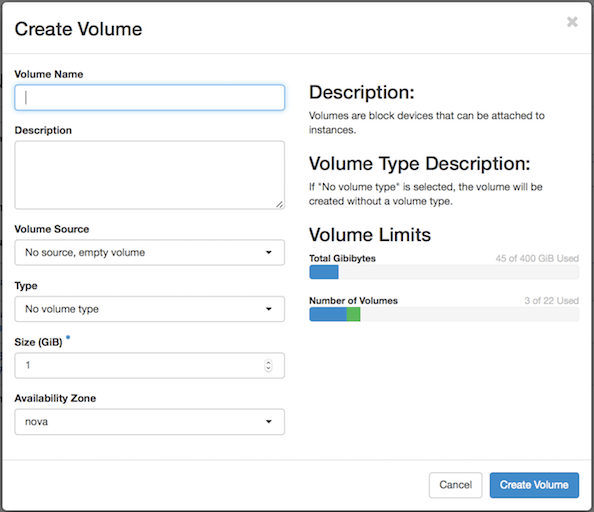The image size is (594, 512).
Task: Click the blue Create Volume button
Action: point(534,485)
